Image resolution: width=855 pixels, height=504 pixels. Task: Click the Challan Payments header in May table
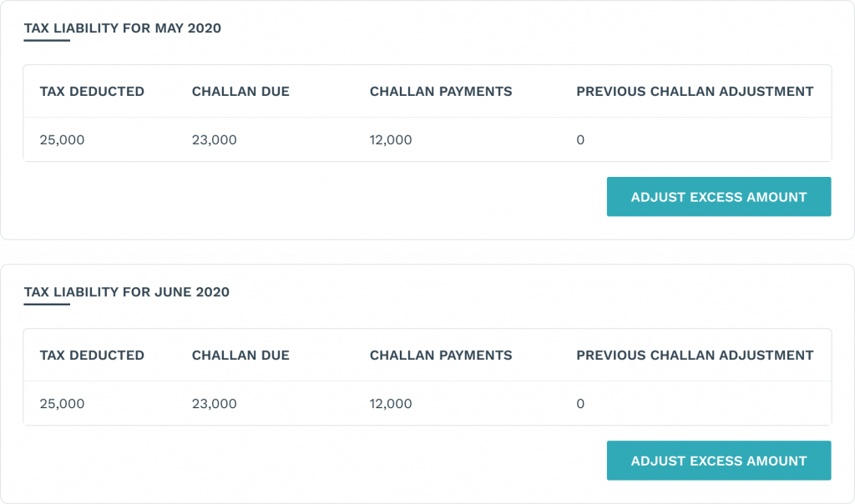[x=441, y=92]
